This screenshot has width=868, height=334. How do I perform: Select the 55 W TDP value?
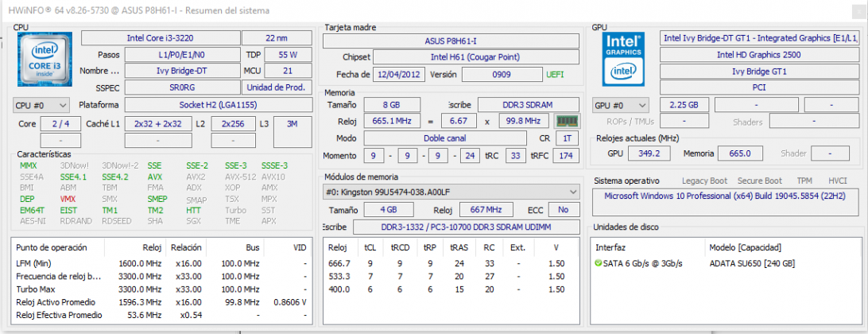coord(288,54)
